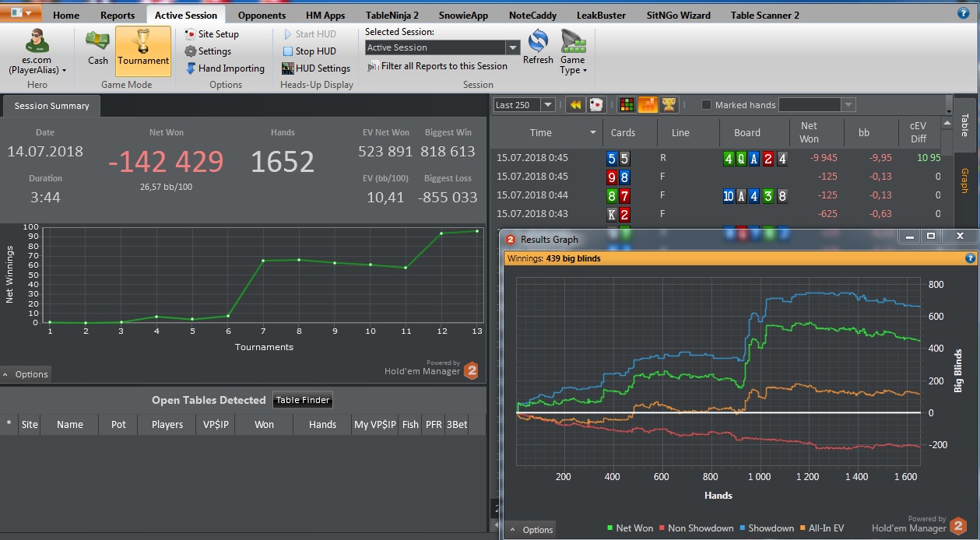Screen dimensions: 980x540
Task: Select the 15.07.2018 0:43 hand row
Action: pos(718,213)
